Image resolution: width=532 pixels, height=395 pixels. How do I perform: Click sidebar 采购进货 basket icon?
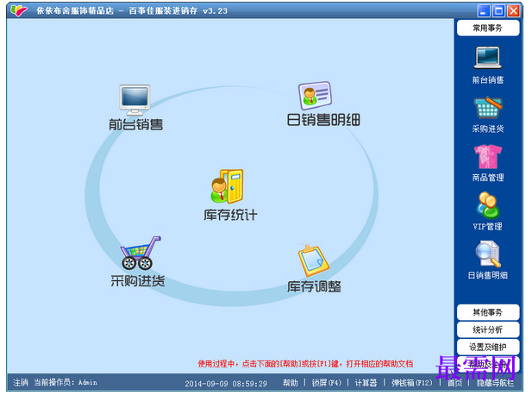pos(487,108)
